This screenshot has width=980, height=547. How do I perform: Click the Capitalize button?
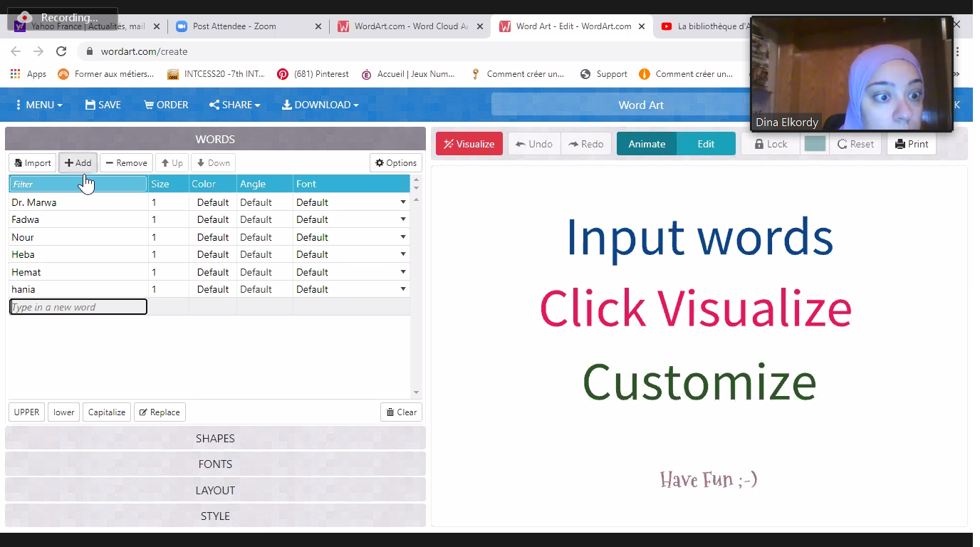coord(107,412)
